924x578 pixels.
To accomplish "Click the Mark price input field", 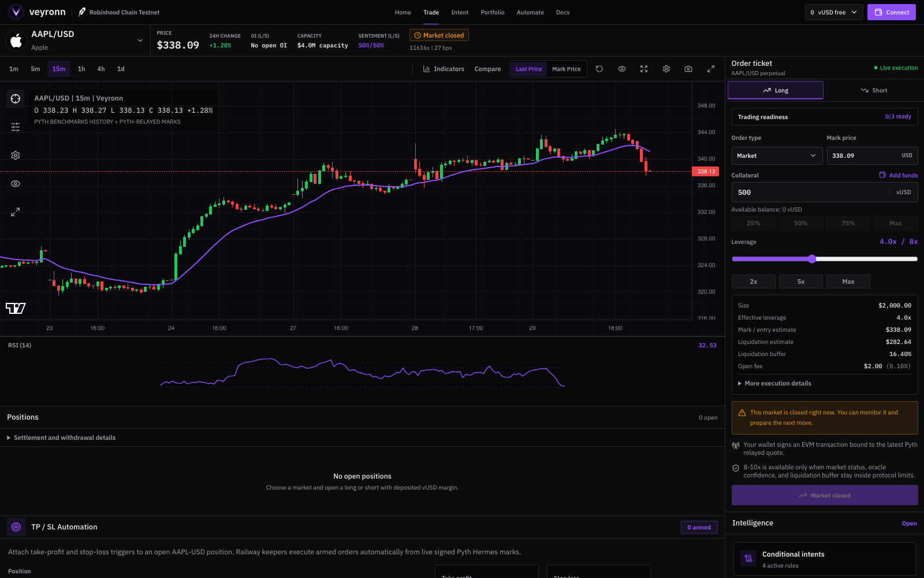I will coord(872,155).
